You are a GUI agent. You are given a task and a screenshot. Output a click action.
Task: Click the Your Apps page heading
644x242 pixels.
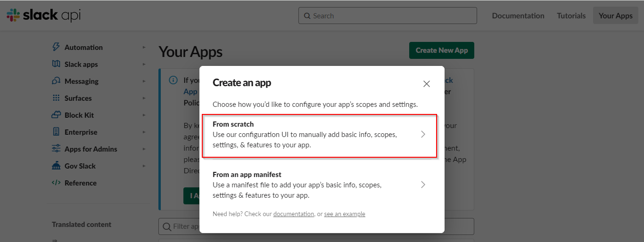(x=190, y=52)
